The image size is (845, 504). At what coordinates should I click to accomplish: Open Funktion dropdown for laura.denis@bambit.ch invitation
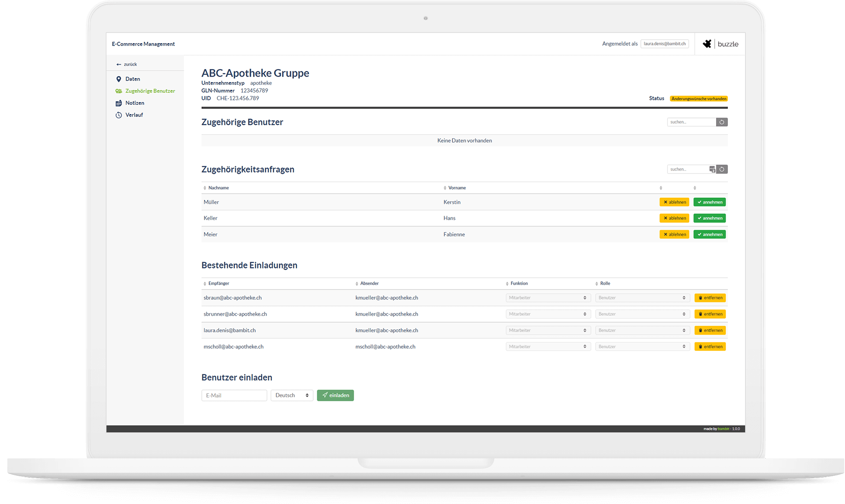[548, 330]
